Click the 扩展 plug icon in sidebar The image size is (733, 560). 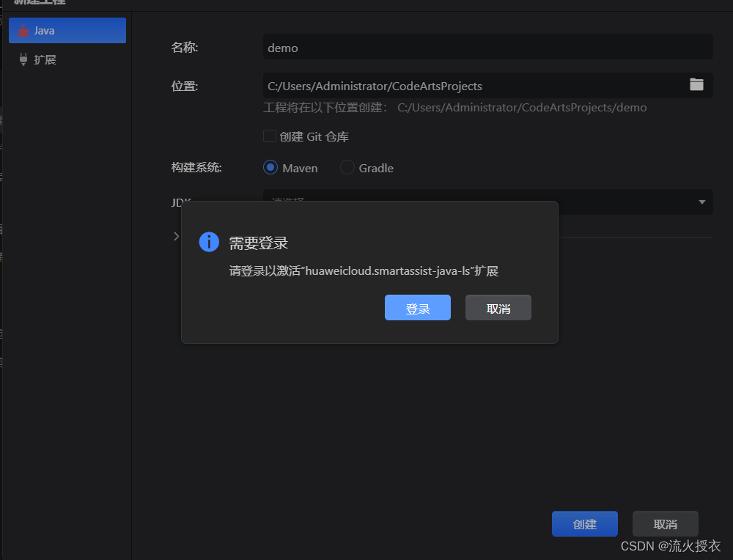(x=23, y=59)
